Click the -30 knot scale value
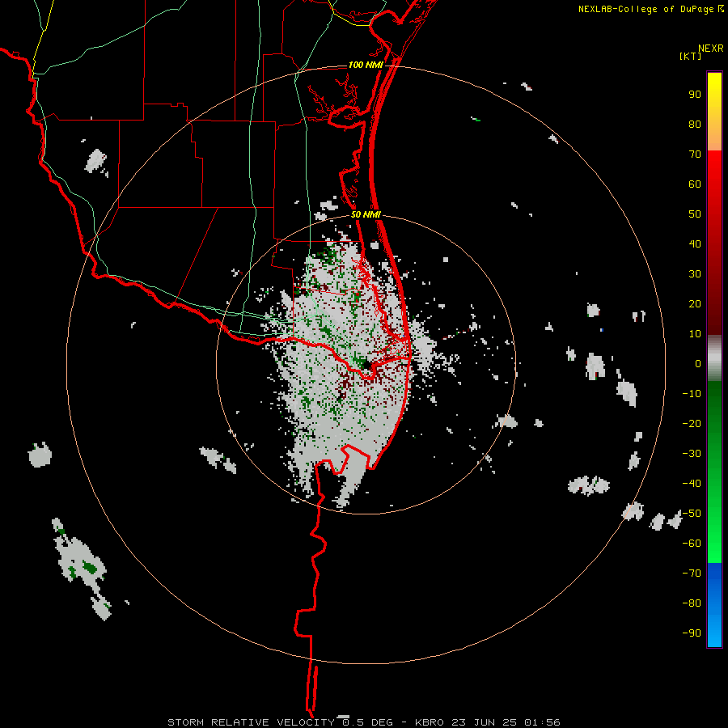 (692, 454)
